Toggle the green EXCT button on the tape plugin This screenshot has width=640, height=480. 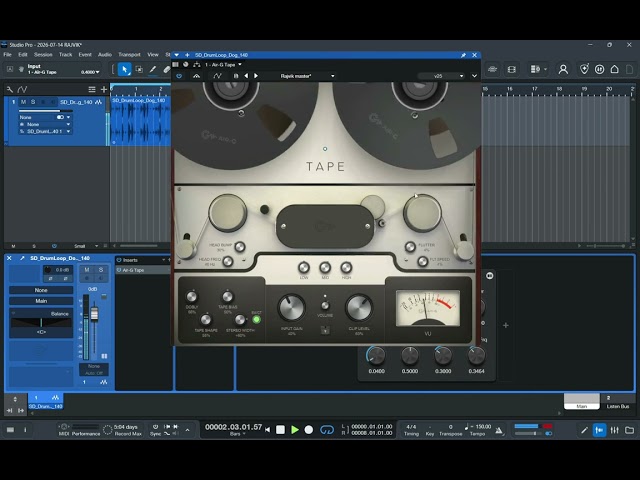pos(256,320)
